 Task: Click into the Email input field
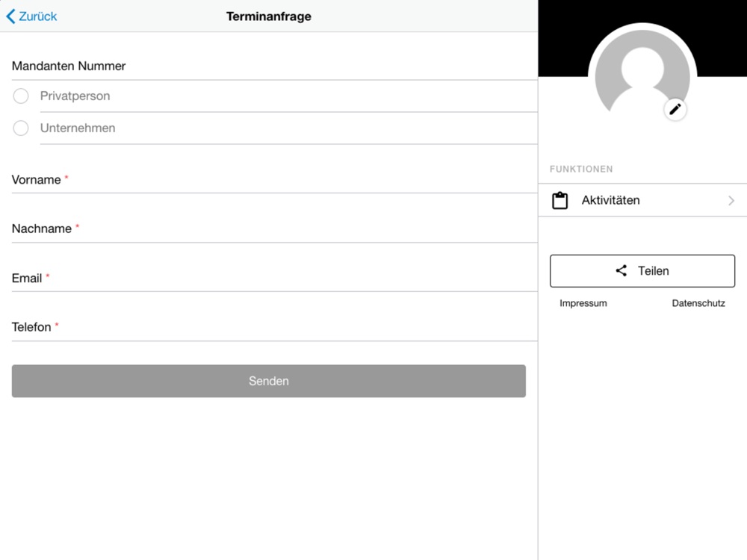(x=274, y=278)
